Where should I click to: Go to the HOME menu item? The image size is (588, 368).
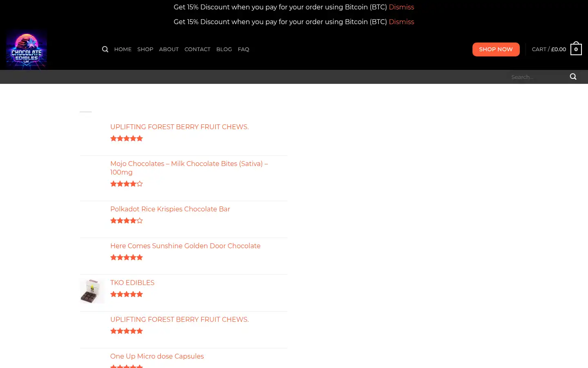coord(123,49)
